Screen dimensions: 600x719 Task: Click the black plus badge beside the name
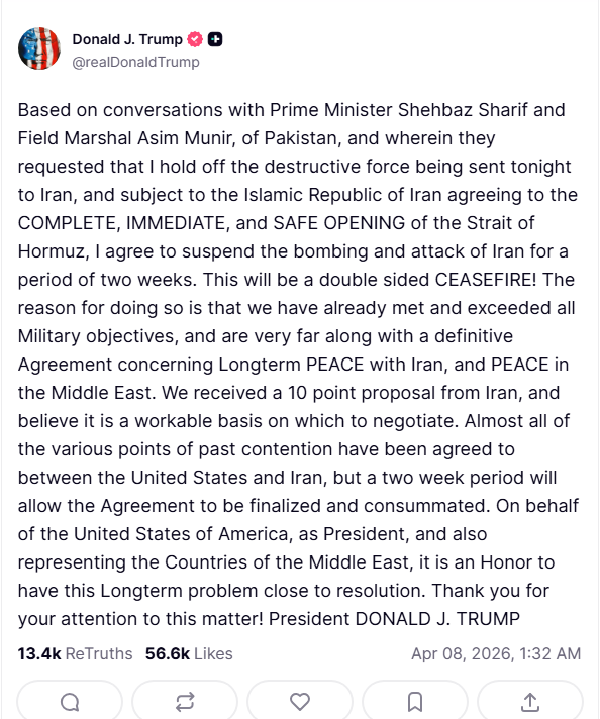[x=215, y=40]
